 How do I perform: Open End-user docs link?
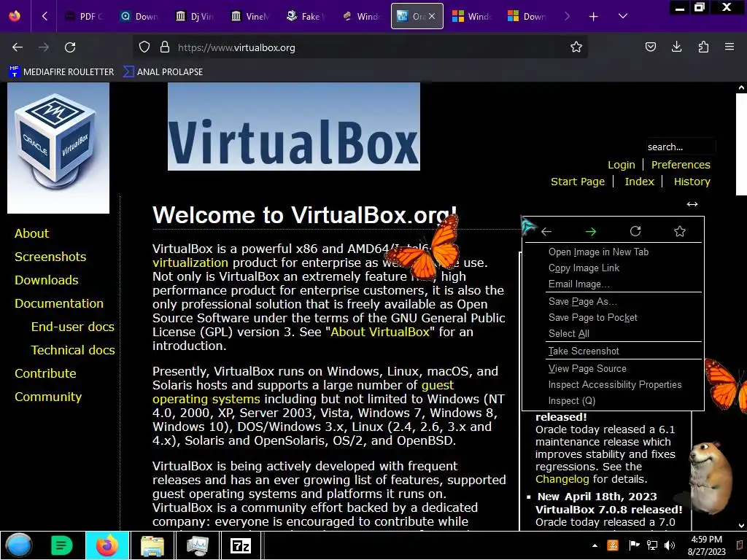point(72,327)
